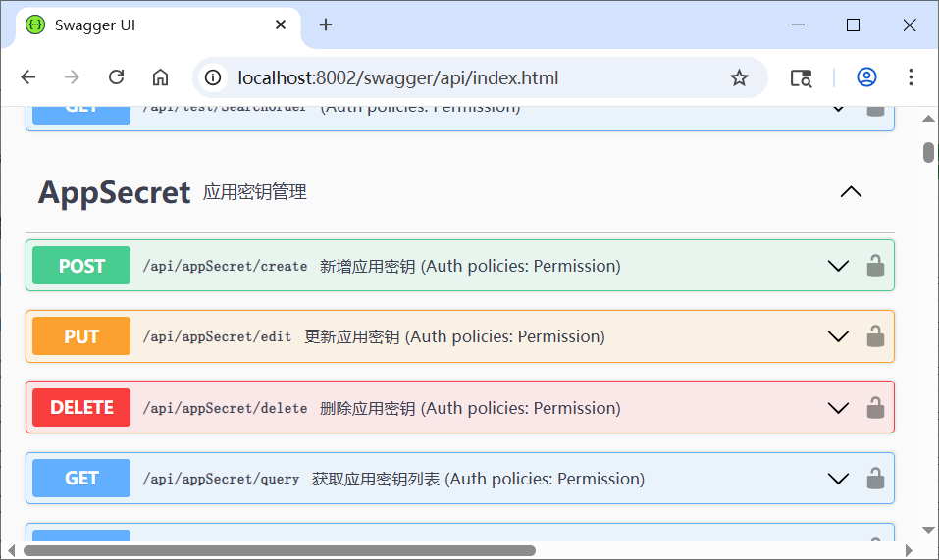939x560 pixels.
Task: Select the Swagger UI tab
Action: pyautogui.click(x=158, y=25)
